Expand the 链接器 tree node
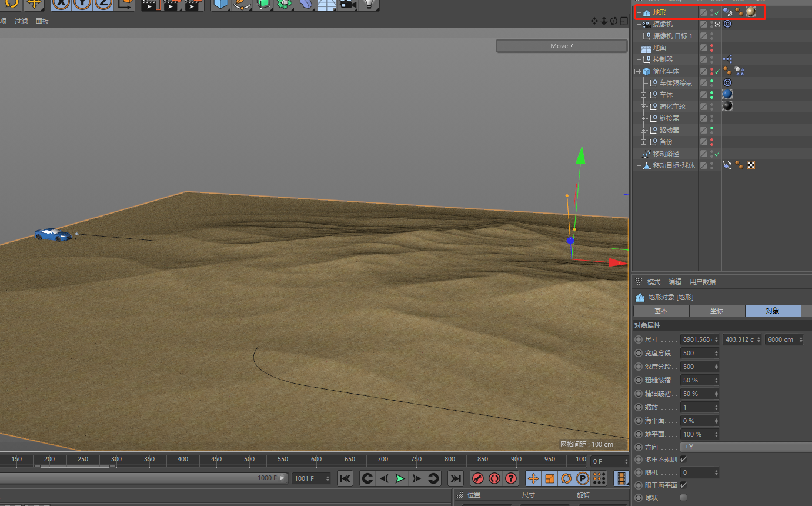The image size is (812, 506). tap(644, 118)
